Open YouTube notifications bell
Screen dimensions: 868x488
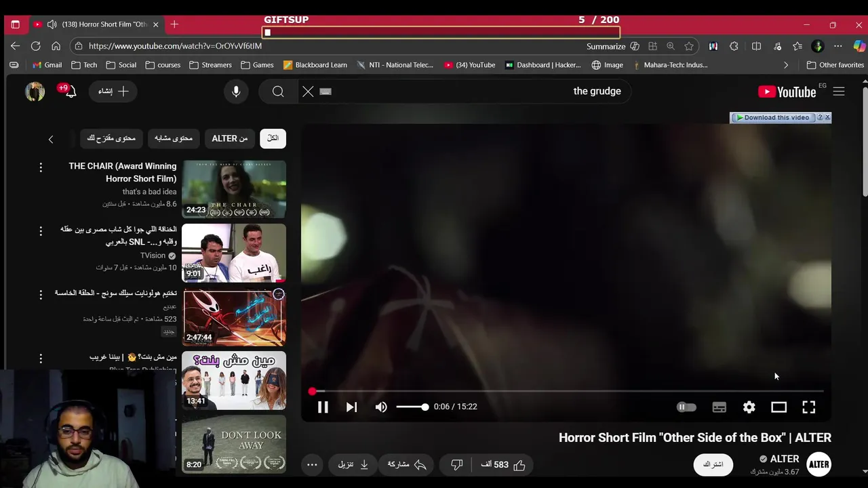[70, 91]
